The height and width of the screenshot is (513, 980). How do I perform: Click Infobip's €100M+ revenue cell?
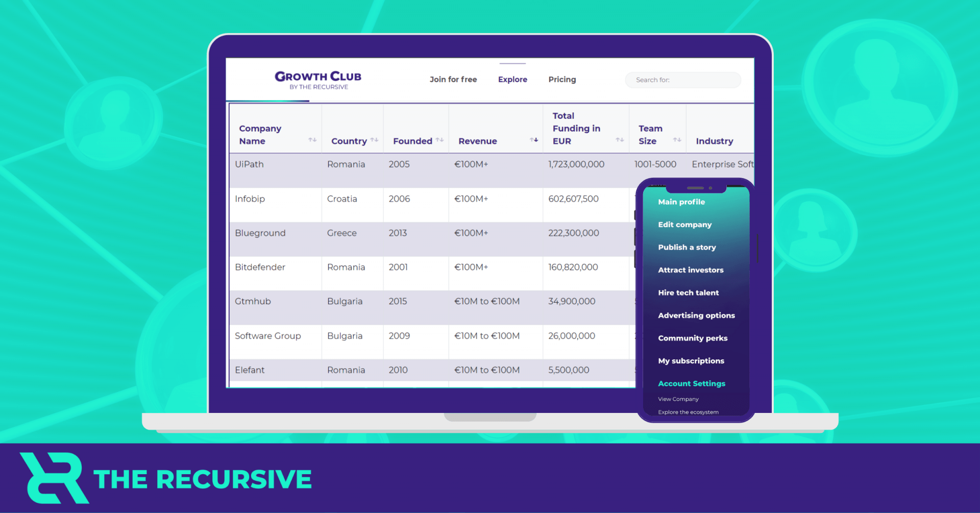[x=471, y=199]
